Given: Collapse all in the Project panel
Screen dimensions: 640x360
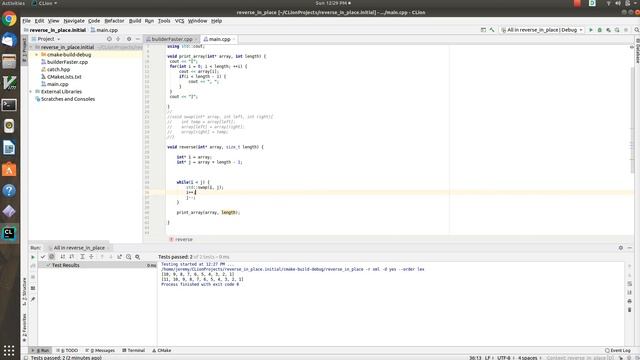Looking at the screenshot, I should coord(118,39).
